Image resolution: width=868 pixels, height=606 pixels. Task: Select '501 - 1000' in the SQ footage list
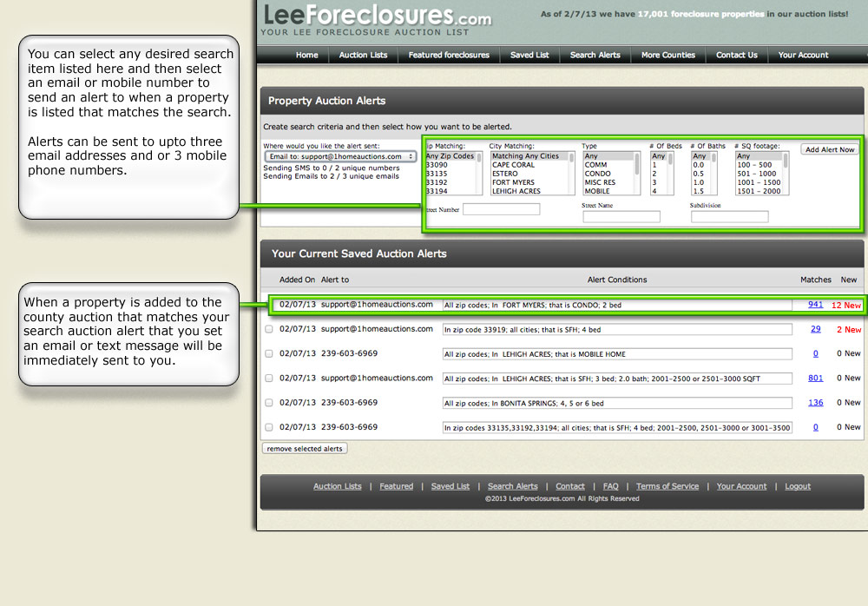(757, 174)
